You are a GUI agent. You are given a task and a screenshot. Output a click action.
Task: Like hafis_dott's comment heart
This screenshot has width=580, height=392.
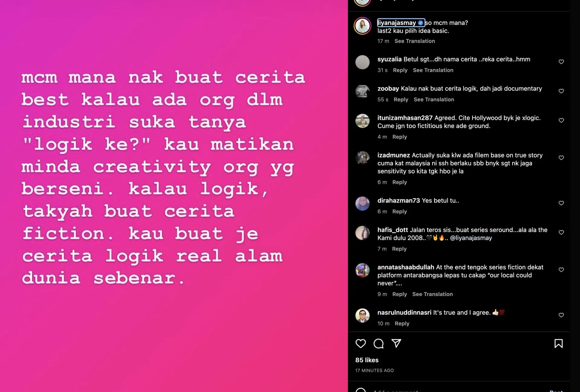point(561,232)
